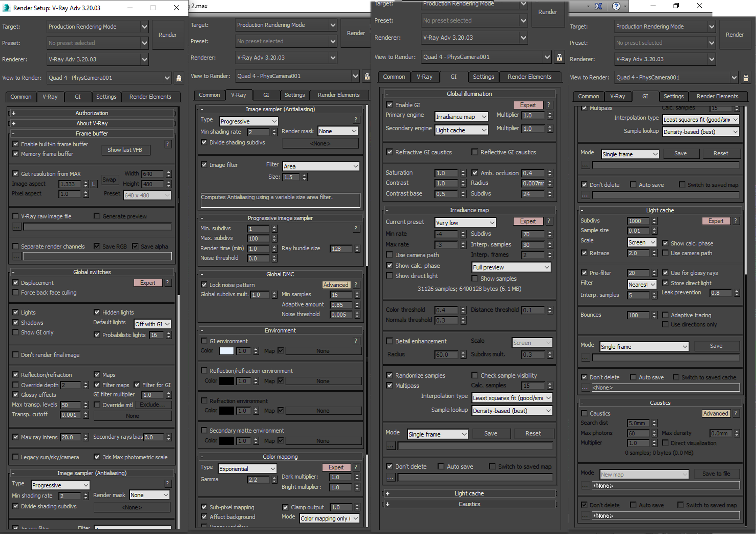Screen dimensions: 756x534
Task: Click lock icon beside View to Render in leftmost window
Action: pyautogui.click(x=179, y=78)
